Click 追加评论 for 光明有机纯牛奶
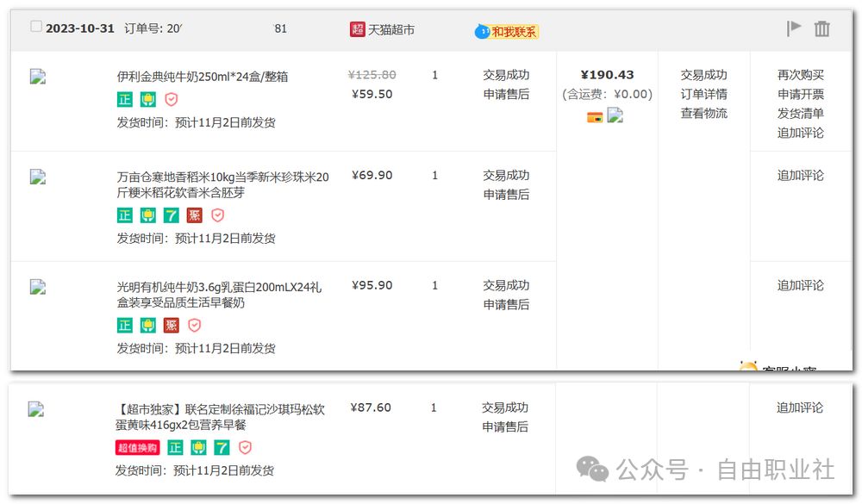Image resolution: width=862 pixels, height=504 pixels. click(x=801, y=285)
